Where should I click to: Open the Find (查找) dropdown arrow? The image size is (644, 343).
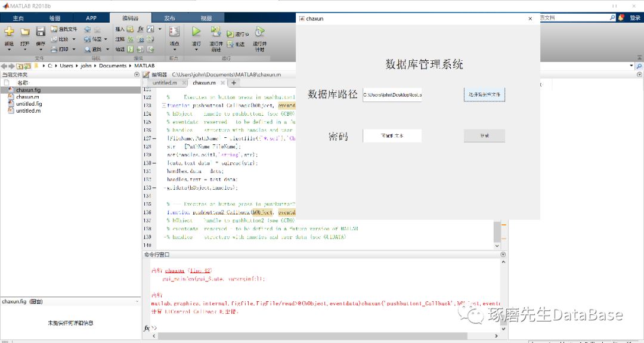(107, 50)
